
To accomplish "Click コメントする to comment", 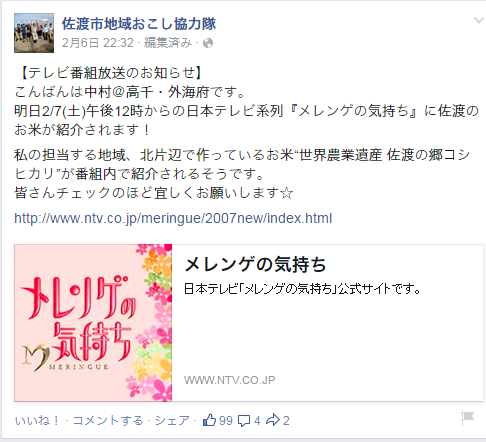I will pyautogui.click(x=108, y=420).
